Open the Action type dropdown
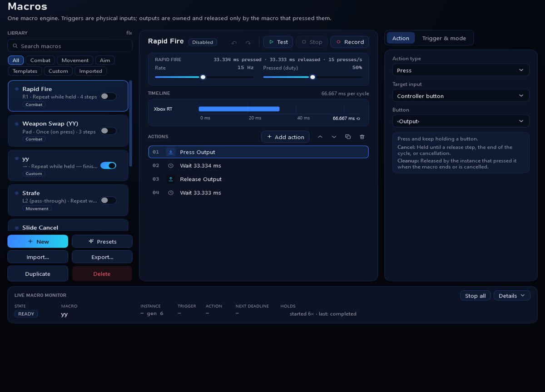 pyautogui.click(x=461, y=70)
